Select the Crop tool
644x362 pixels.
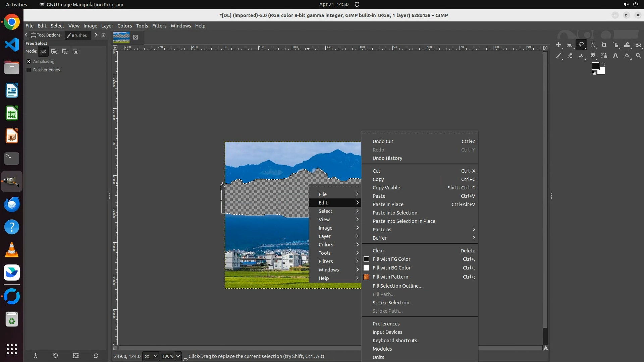tap(604, 45)
